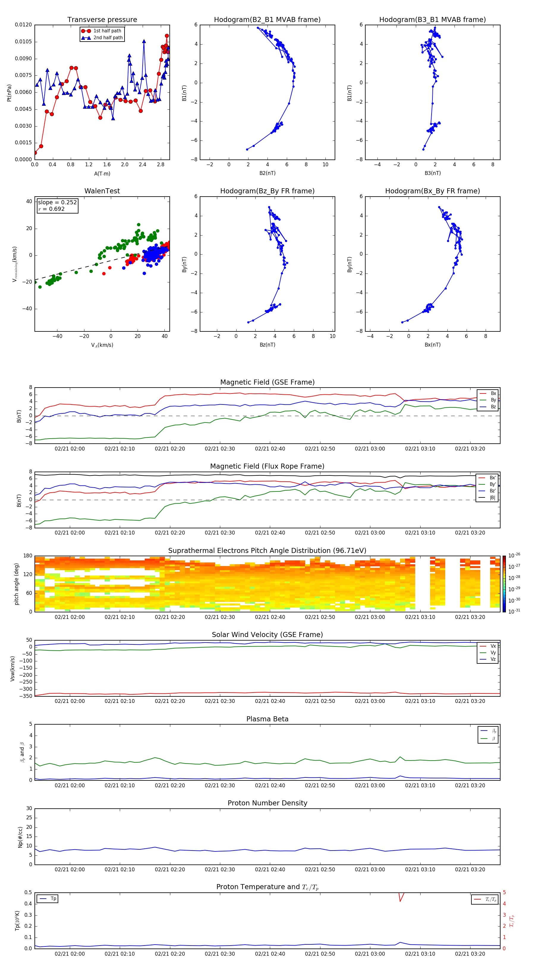Click the pitch angle flux colorbar

tap(504, 584)
